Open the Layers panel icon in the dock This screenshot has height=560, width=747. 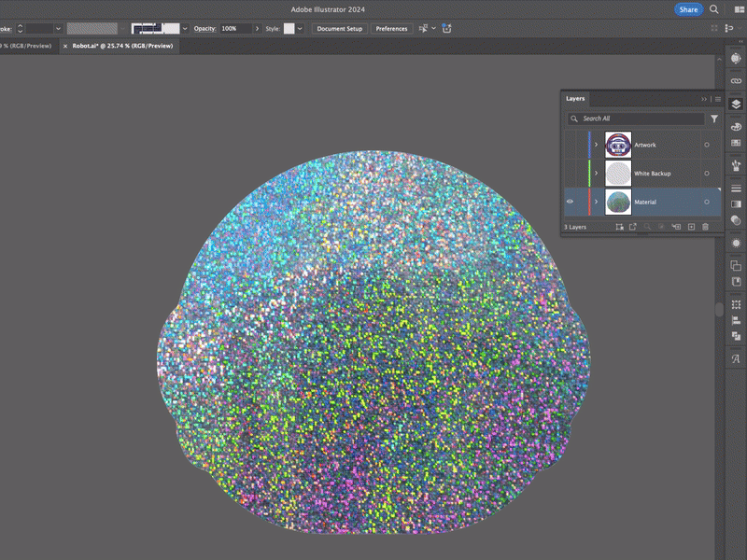pyautogui.click(x=736, y=105)
